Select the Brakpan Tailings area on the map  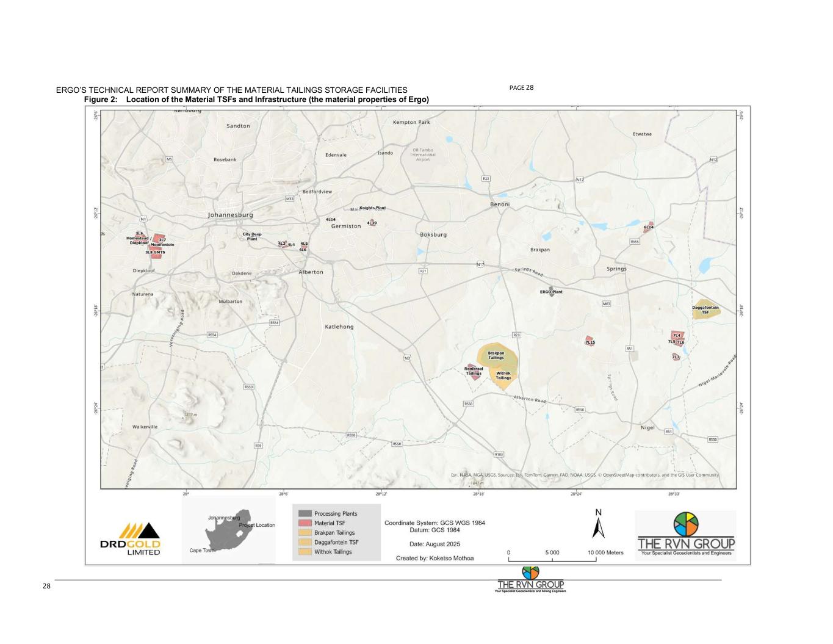(497, 355)
